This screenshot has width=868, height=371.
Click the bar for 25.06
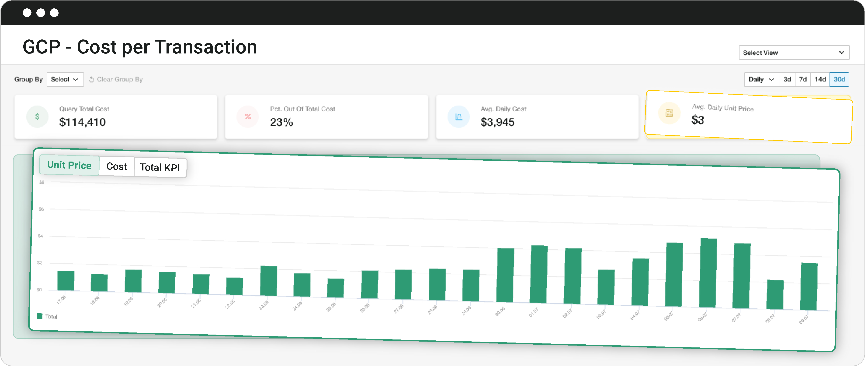click(x=336, y=288)
